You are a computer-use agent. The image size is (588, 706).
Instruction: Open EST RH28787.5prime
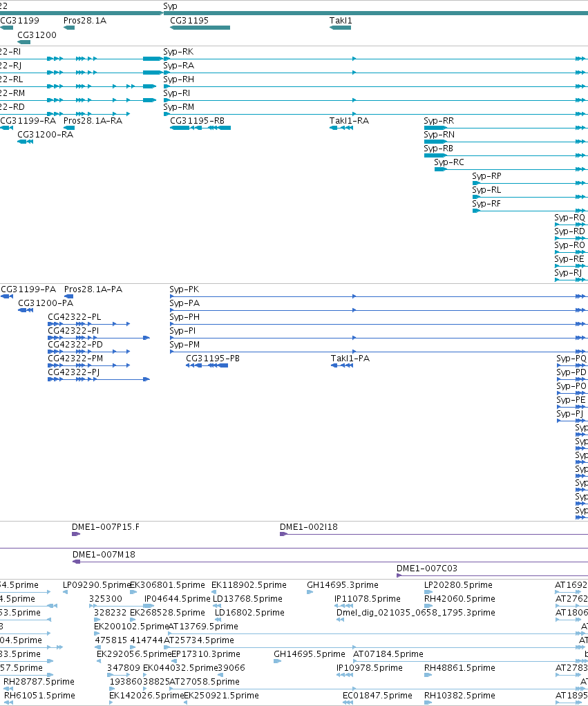39,682
